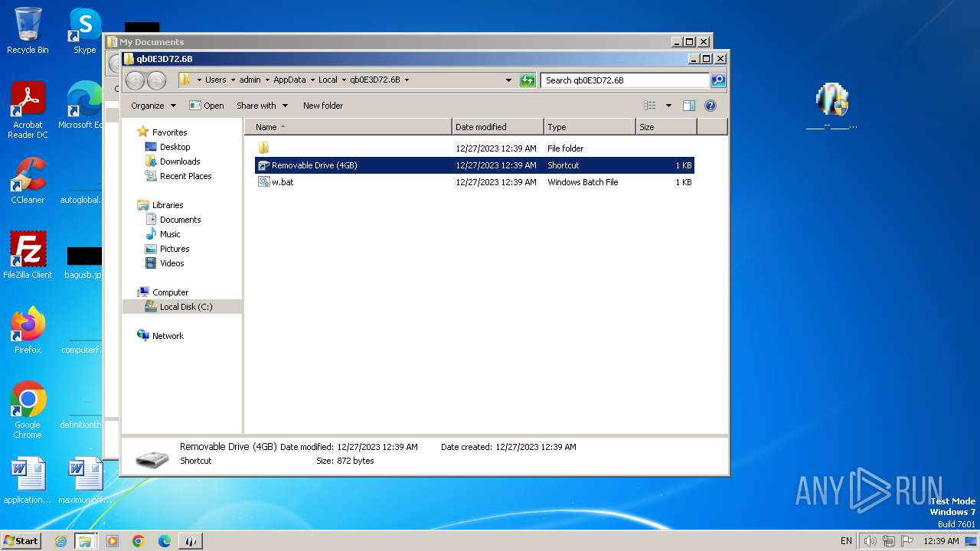Open the shield executable icon on desktop
980x551 pixels.
click(832, 107)
